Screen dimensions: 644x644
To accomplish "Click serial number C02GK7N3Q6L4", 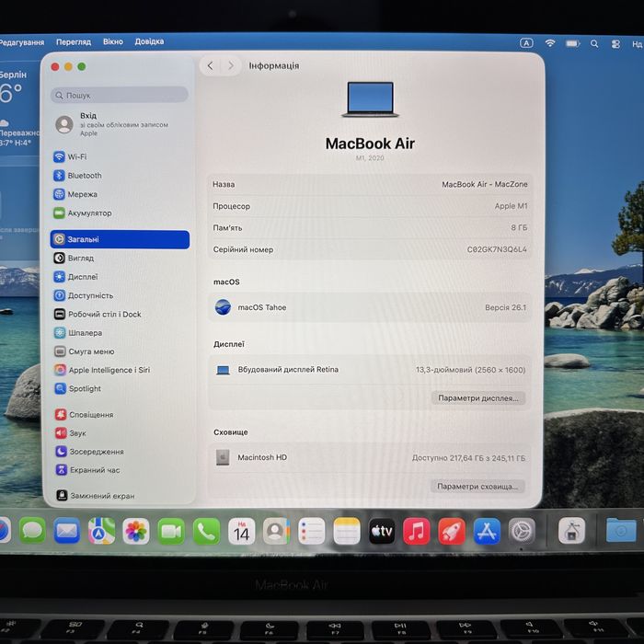I will (x=497, y=249).
